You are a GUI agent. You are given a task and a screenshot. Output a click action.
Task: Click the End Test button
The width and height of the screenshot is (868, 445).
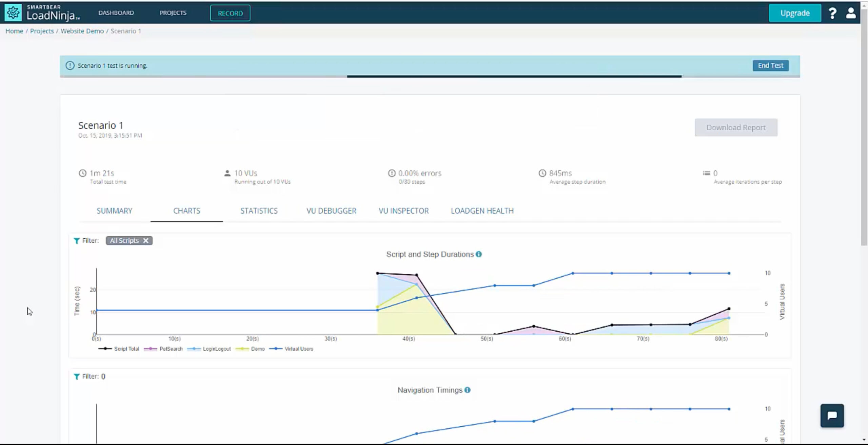[x=770, y=65]
